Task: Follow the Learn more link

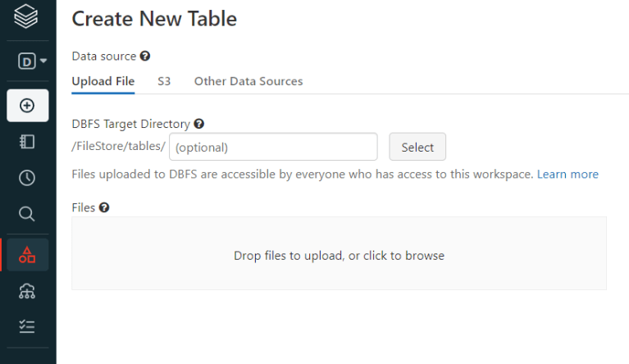Action: tap(567, 175)
